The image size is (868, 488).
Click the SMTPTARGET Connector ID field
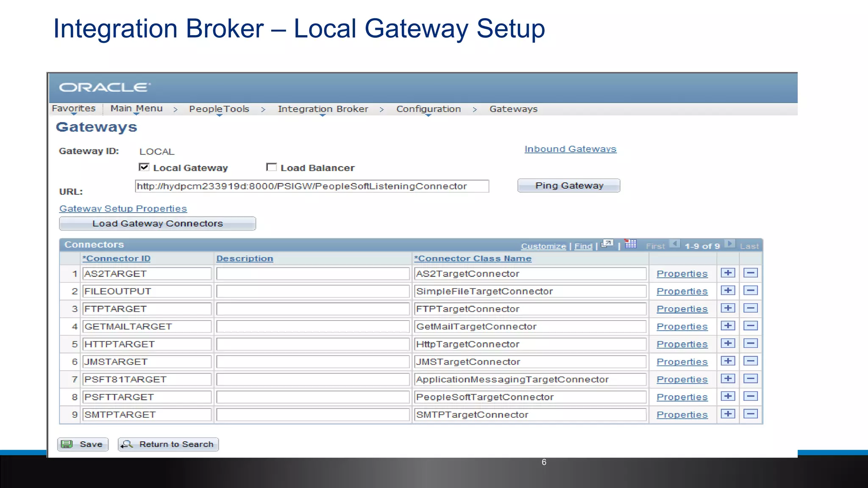click(147, 415)
